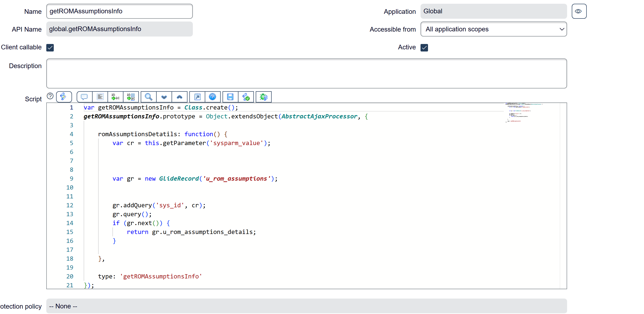Click the save floppy disk icon

point(230,97)
